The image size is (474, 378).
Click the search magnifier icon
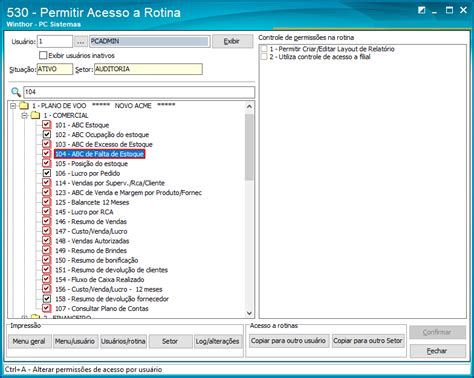16,92
